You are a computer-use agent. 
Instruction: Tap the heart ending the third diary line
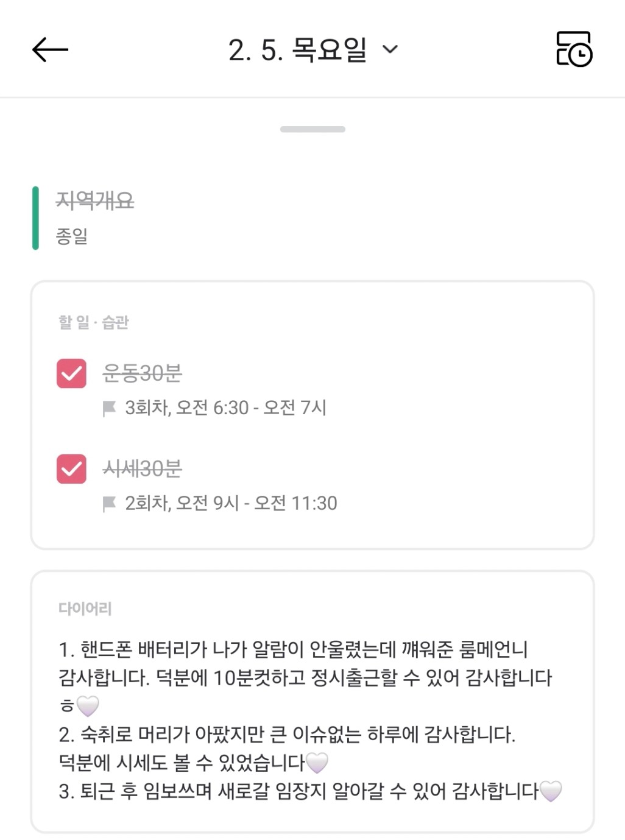click(551, 791)
